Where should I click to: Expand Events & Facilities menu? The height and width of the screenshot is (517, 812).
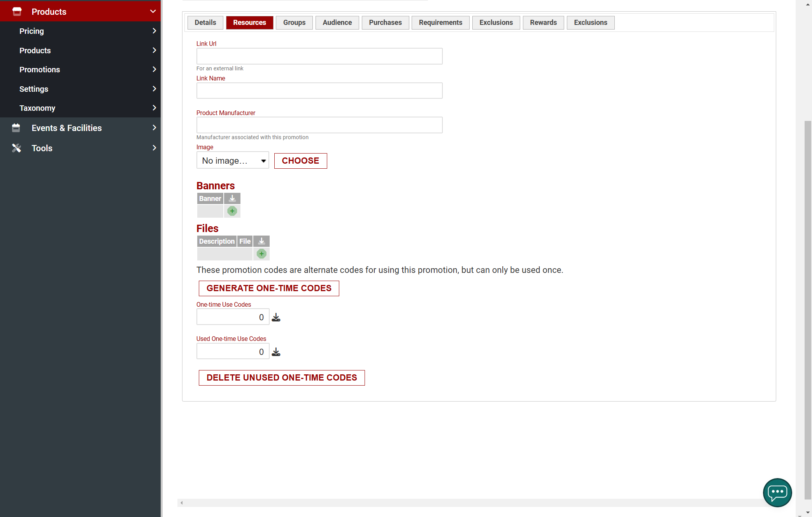[x=80, y=128]
